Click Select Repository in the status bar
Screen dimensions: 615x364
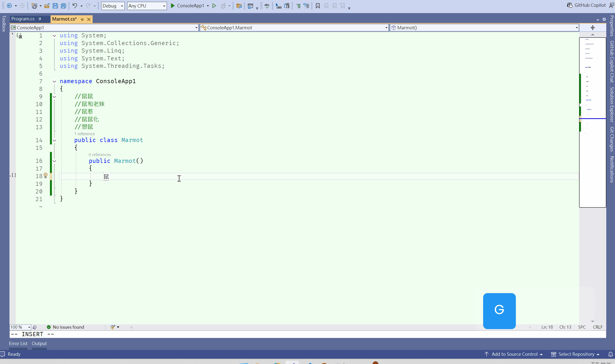tap(576, 354)
